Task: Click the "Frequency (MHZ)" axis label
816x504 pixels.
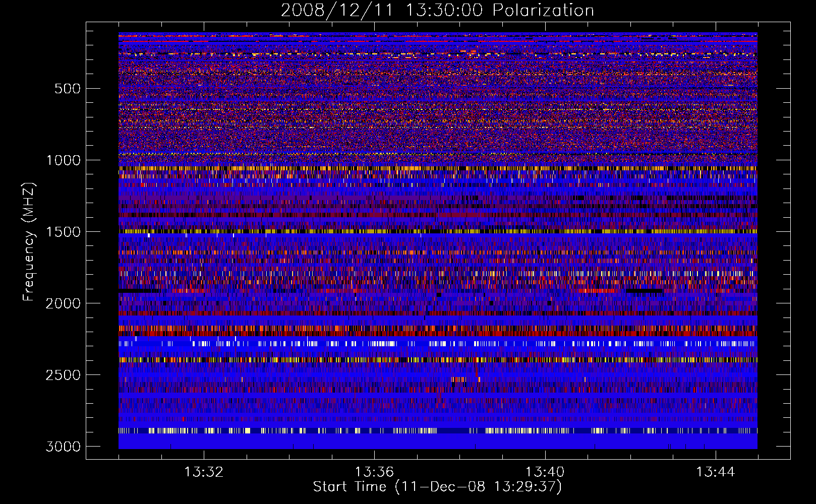Action: point(29,241)
